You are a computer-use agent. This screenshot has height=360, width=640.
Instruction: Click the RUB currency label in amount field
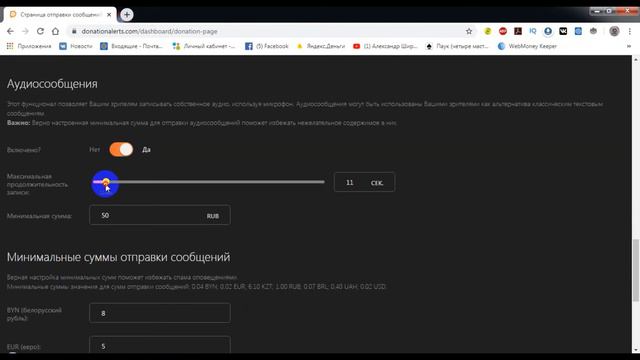(x=213, y=216)
